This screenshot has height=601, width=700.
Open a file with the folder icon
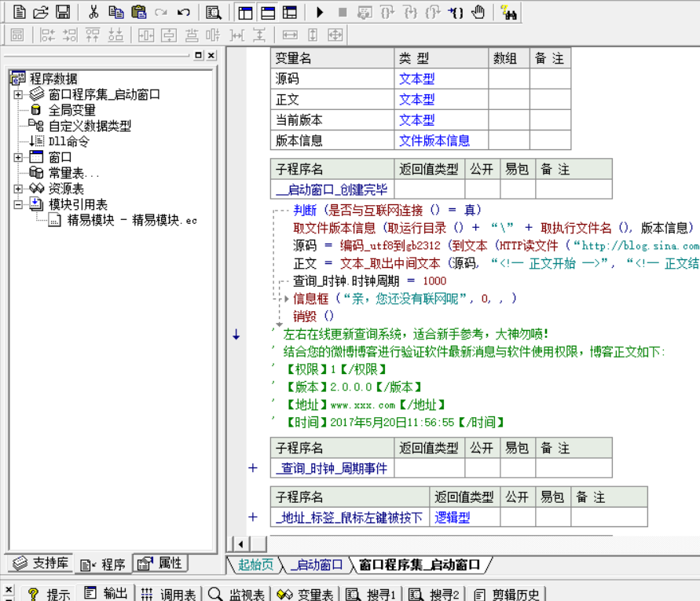(41, 12)
